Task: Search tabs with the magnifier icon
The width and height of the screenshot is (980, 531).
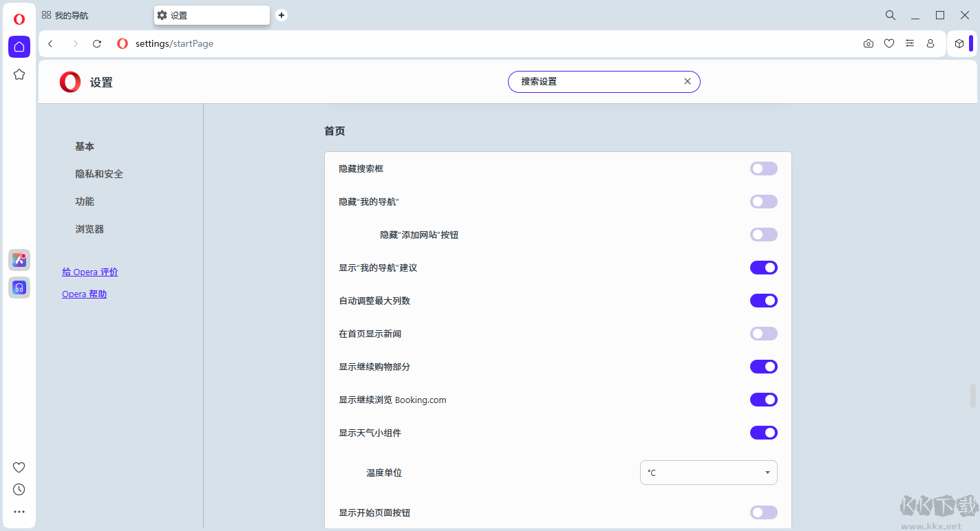Action: click(891, 15)
